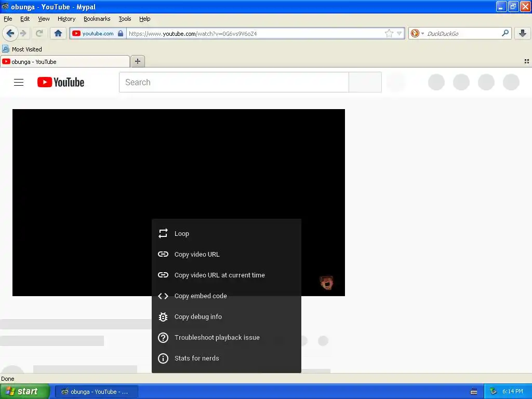Click the youtube.com site identity label

[x=98, y=33]
